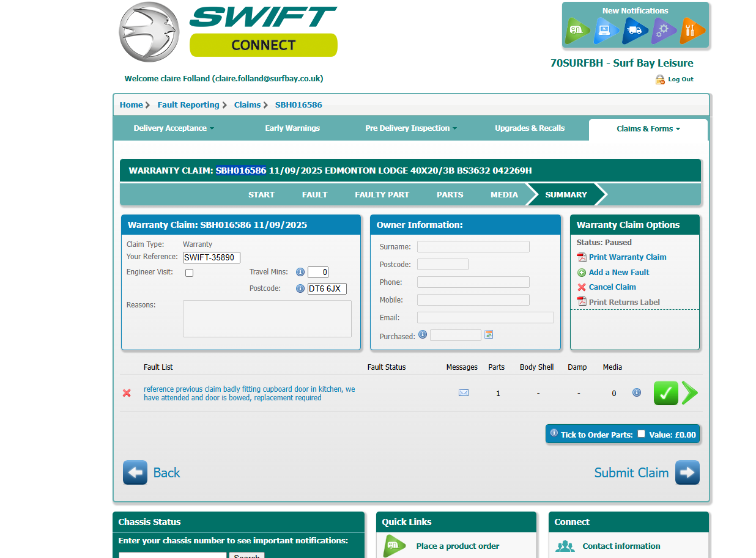The height and width of the screenshot is (558, 756).
Task: Open the laptop notifications icon
Action: (606, 31)
